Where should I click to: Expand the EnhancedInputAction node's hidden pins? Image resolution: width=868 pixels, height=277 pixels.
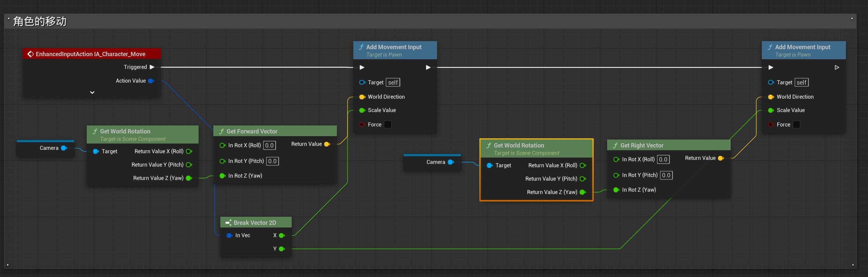(x=92, y=93)
